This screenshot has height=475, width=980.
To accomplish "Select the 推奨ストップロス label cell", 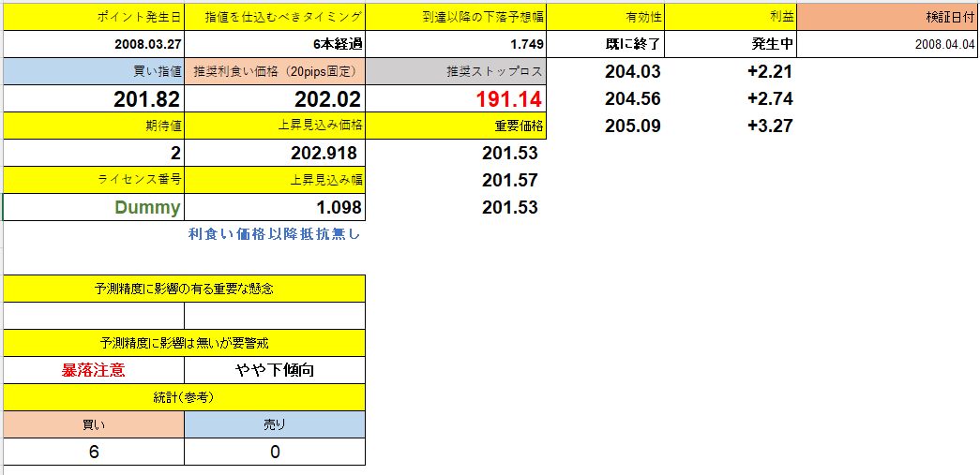I will [x=456, y=71].
